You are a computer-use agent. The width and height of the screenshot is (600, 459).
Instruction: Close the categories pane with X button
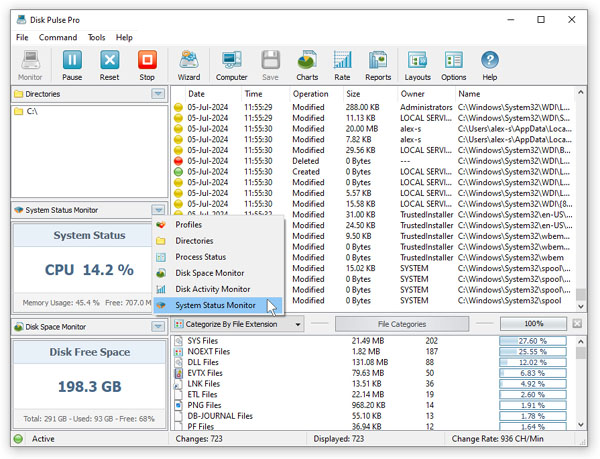pos(577,324)
